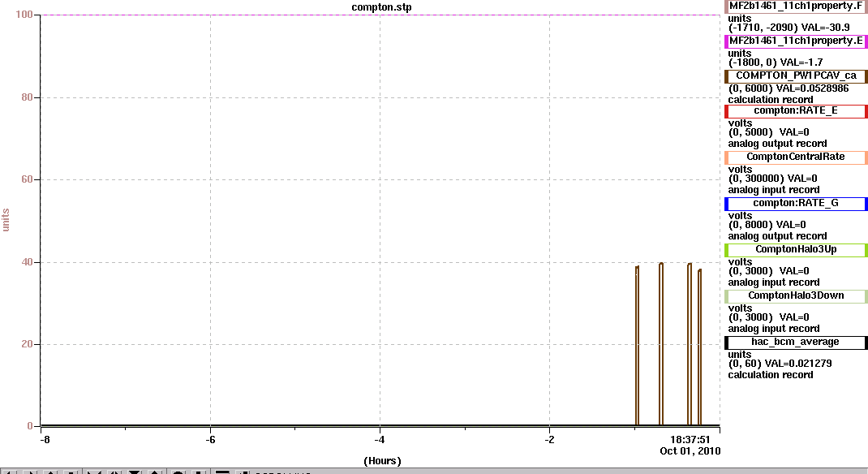The image size is (868, 474).
Task: Click the -2 hours x-axis label
Action: click(549, 440)
